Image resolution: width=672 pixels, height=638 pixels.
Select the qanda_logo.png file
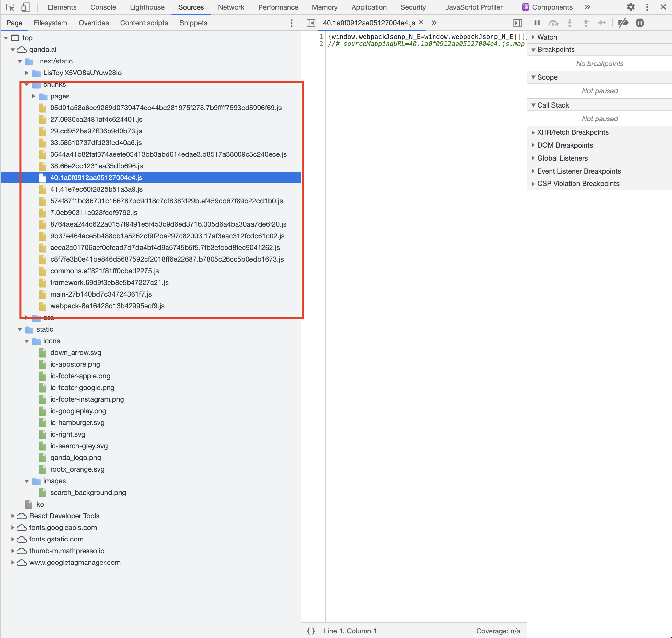pyautogui.click(x=75, y=457)
